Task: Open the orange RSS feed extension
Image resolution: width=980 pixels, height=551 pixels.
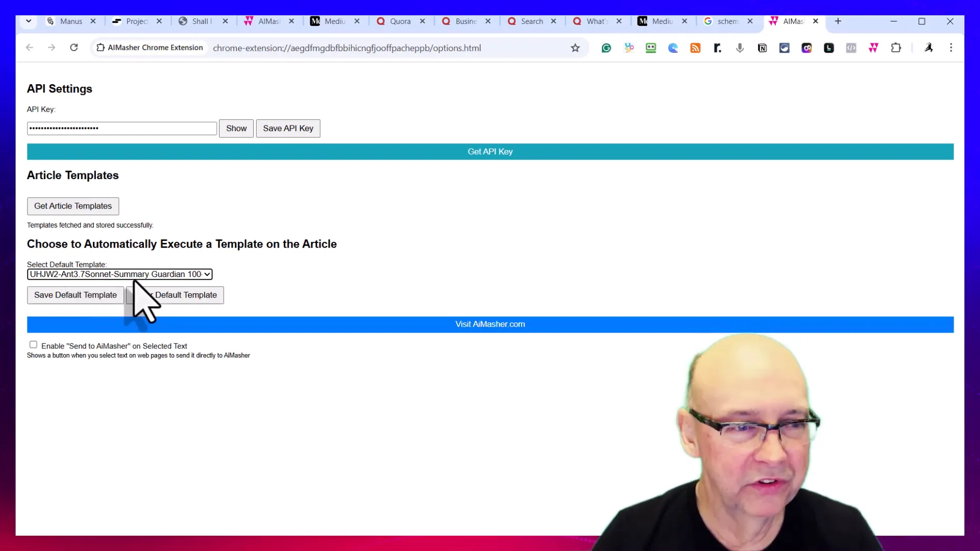Action: [x=695, y=48]
